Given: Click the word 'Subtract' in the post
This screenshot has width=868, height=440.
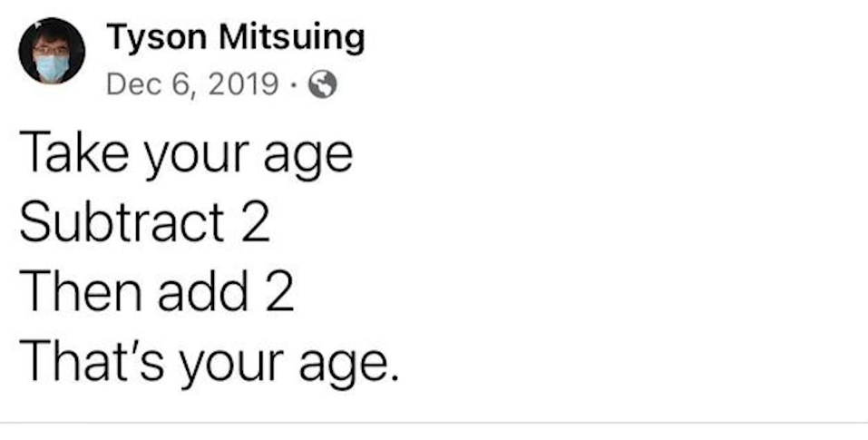Looking at the screenshot, I should [x=122, y=221].
